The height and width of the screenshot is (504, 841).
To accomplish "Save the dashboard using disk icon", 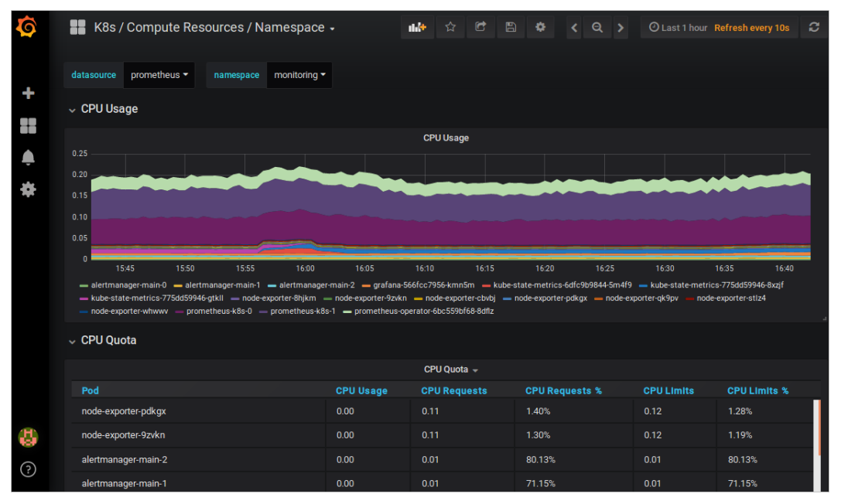I will 511,28.
